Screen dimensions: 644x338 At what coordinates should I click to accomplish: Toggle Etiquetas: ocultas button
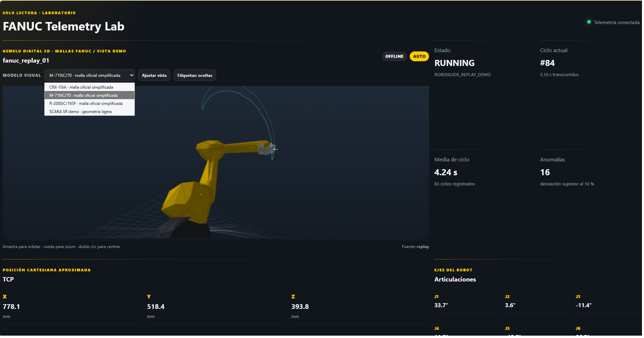(195, 75)
